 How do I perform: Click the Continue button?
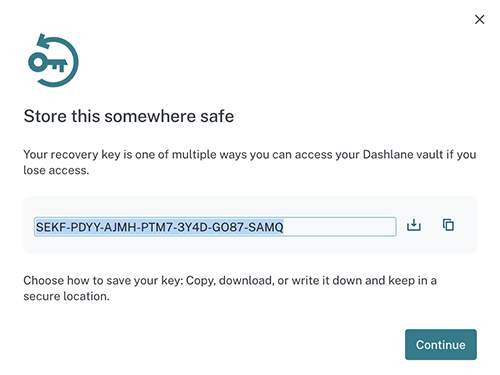[441, 344]
